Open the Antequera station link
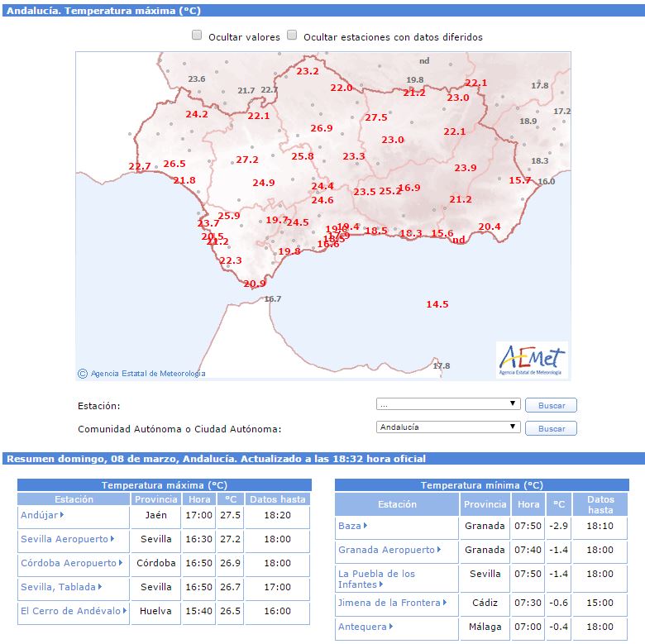The height and width of the screenshot is (644, 645). (x=365, y=627)
